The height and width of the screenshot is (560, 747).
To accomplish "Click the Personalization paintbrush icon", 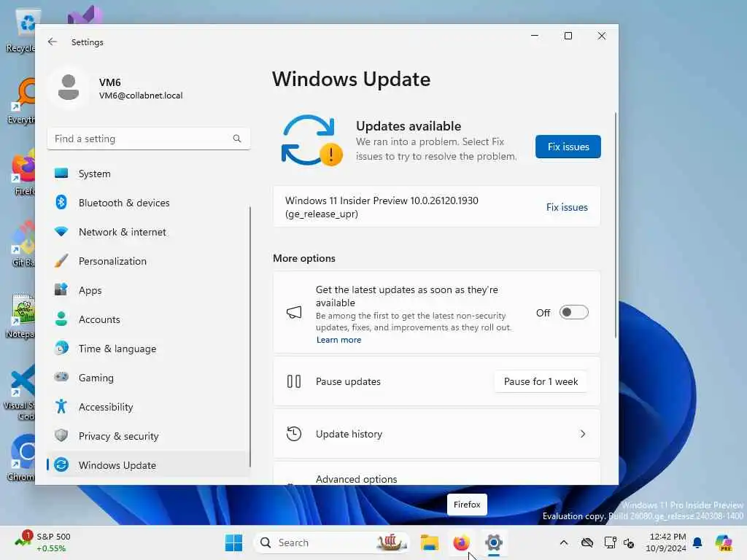I will [61, 261].
